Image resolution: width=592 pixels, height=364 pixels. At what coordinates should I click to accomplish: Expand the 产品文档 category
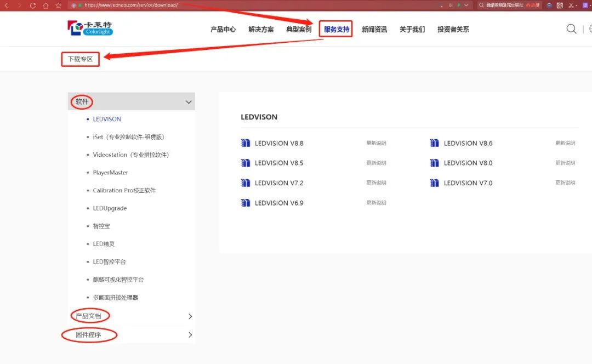[x=190, y=316]
